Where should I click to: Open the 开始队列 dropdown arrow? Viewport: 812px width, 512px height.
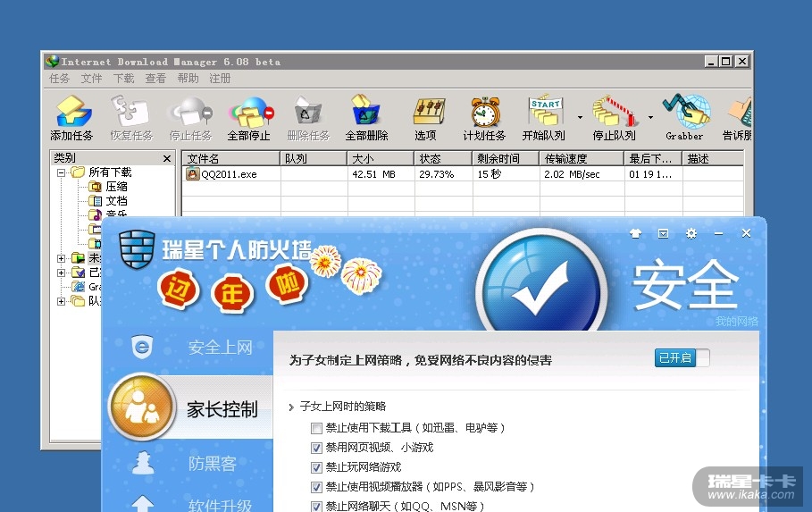point(580,118)
